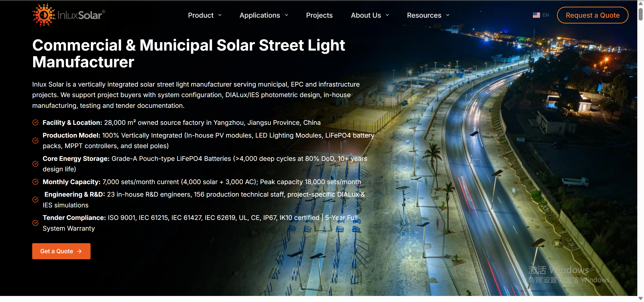Click the US flag language icon
This screenshot has height=302, width=644.
tap(536, 15)
